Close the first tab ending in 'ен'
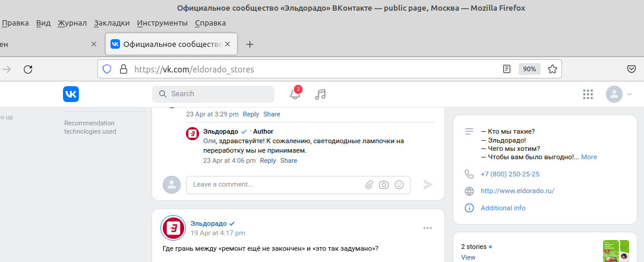This screenshot has height=262, width=644. tap(94, 44)
